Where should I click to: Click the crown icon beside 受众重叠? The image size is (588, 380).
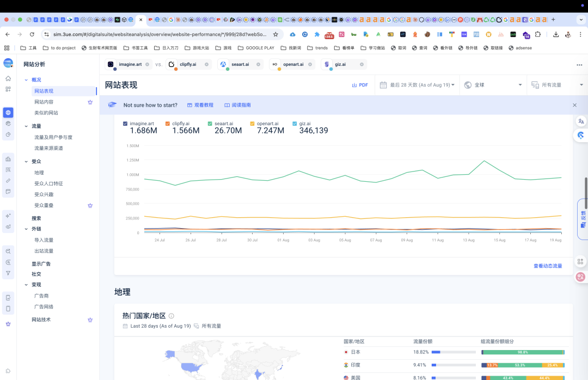point(90,206)
